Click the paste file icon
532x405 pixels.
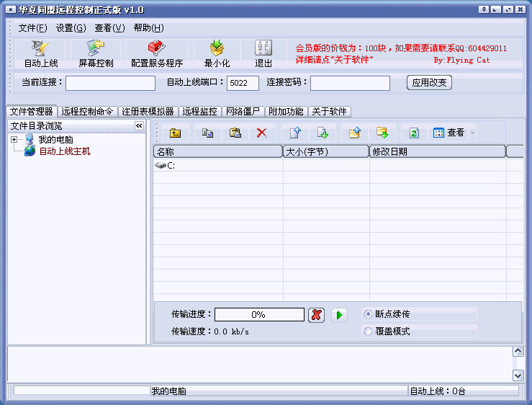(235, 133)
